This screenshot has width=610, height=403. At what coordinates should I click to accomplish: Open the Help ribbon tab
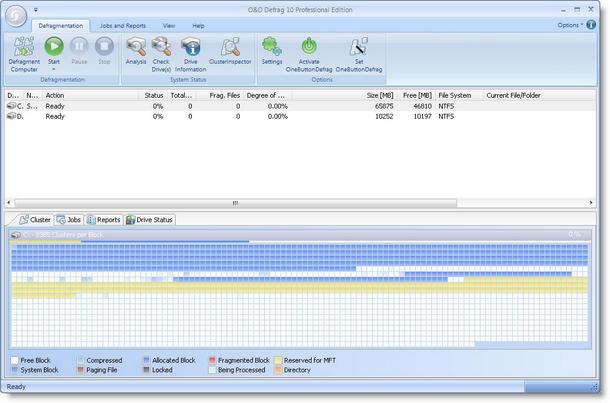pos(198,26)
